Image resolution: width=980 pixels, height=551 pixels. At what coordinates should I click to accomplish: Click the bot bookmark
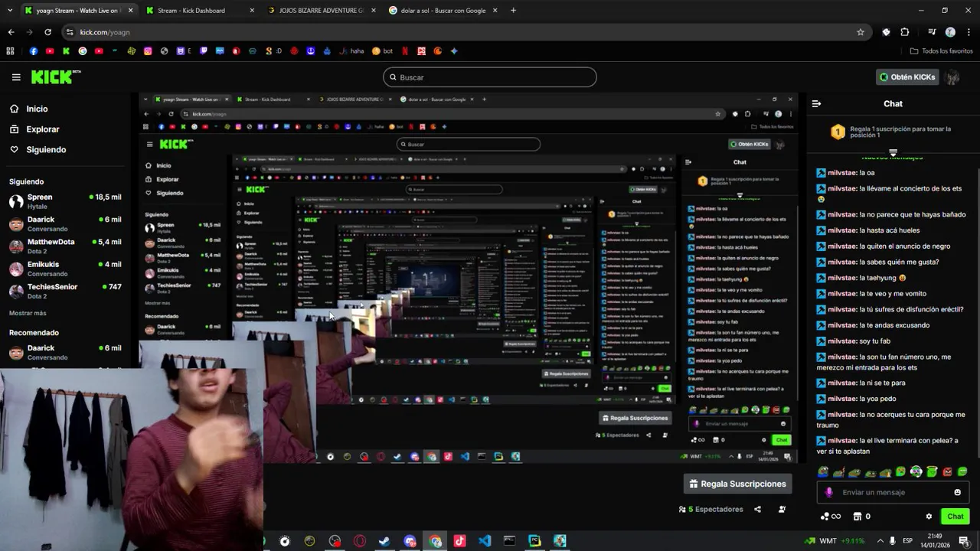pos(383,51)
